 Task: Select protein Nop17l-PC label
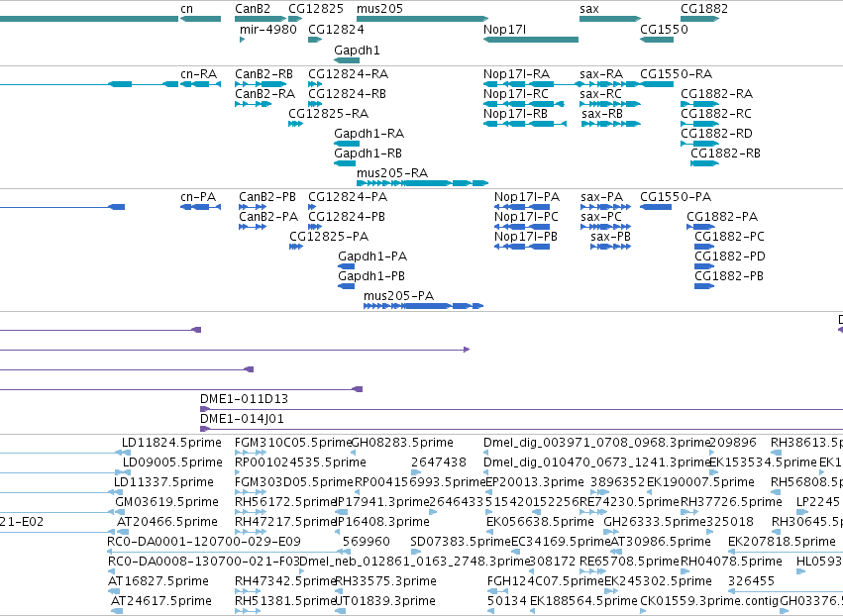(x=526, y=217)
